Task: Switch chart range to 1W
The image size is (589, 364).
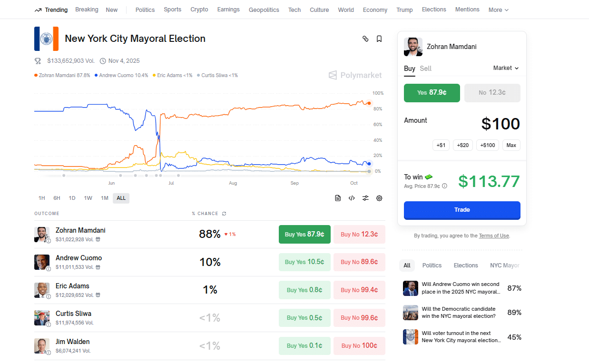Action: pyautogui.click(x=88, y=198)
